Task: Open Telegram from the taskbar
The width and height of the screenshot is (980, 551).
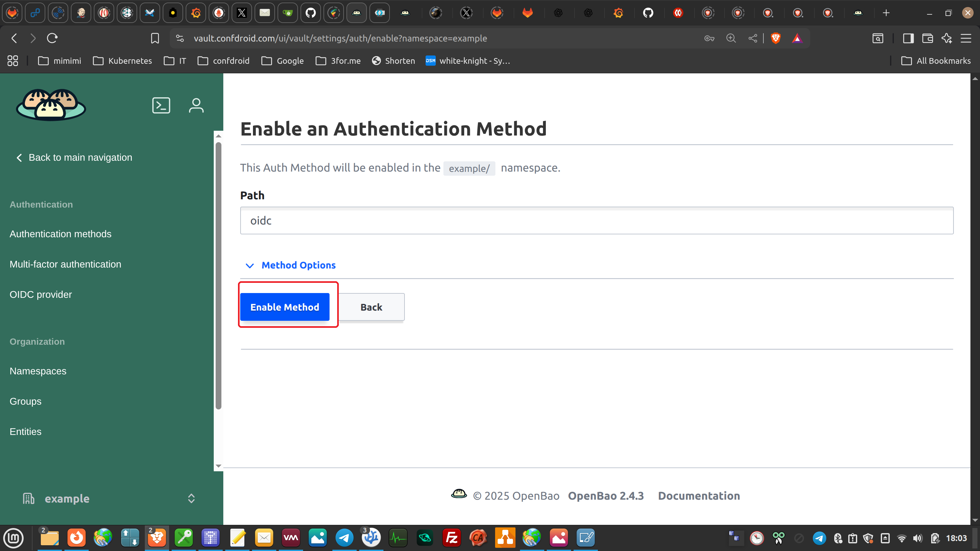Action: (344, 538)
